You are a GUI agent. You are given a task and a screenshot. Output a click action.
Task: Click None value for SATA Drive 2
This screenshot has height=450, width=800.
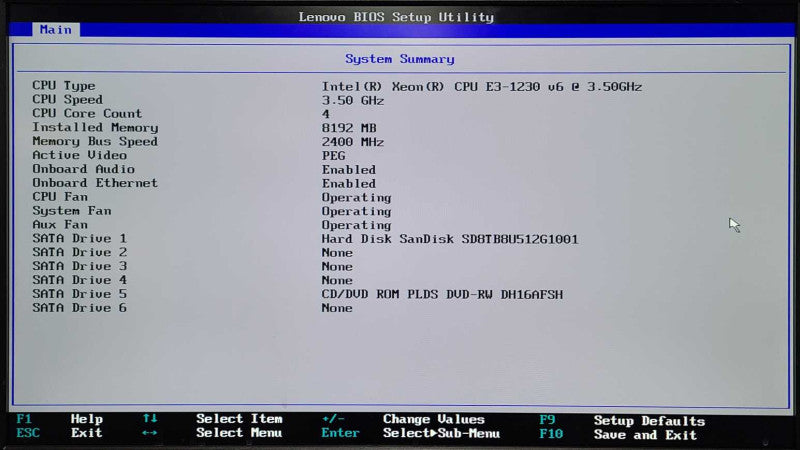click(337, 253)
